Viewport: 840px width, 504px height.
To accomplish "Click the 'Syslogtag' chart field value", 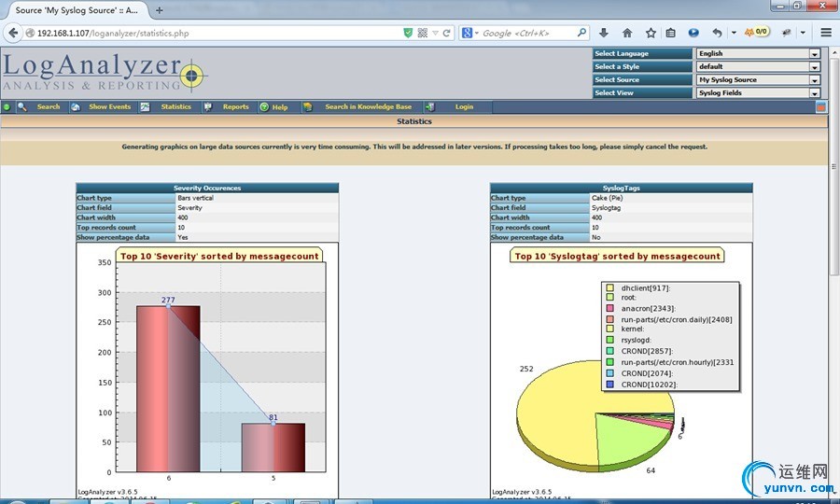I will [606, 208].
